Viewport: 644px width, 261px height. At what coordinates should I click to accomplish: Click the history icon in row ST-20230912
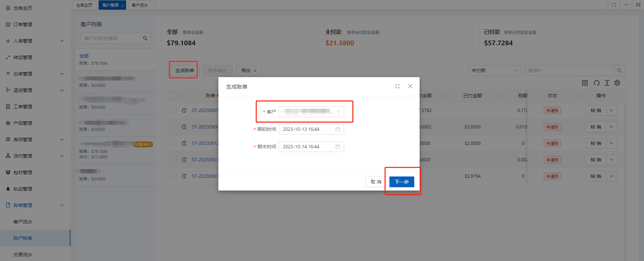[x=184, y=143]
